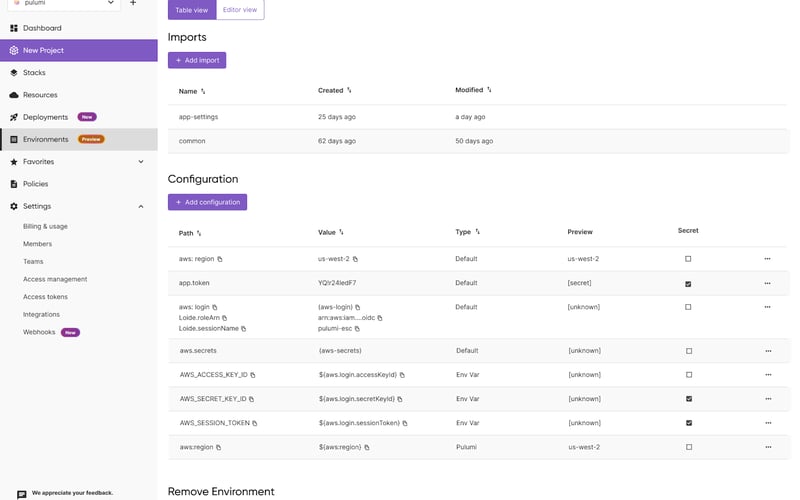Copy the aws: login path
Viewport: 800px width, 500px height.
click(x=215, y=307)
